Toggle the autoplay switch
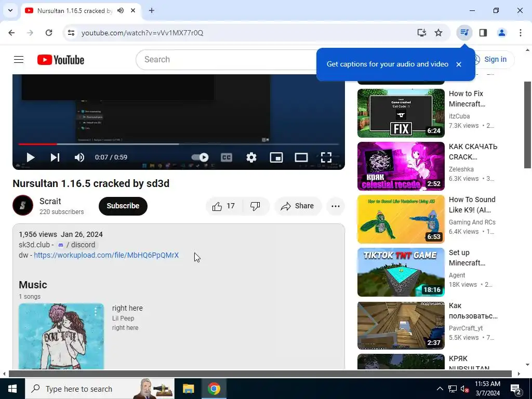 pos(200,157)
